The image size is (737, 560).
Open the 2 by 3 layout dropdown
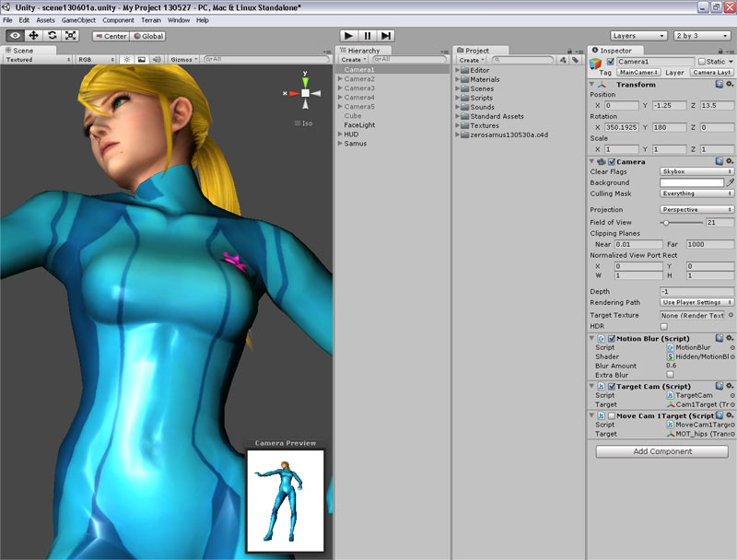(701, 36)
